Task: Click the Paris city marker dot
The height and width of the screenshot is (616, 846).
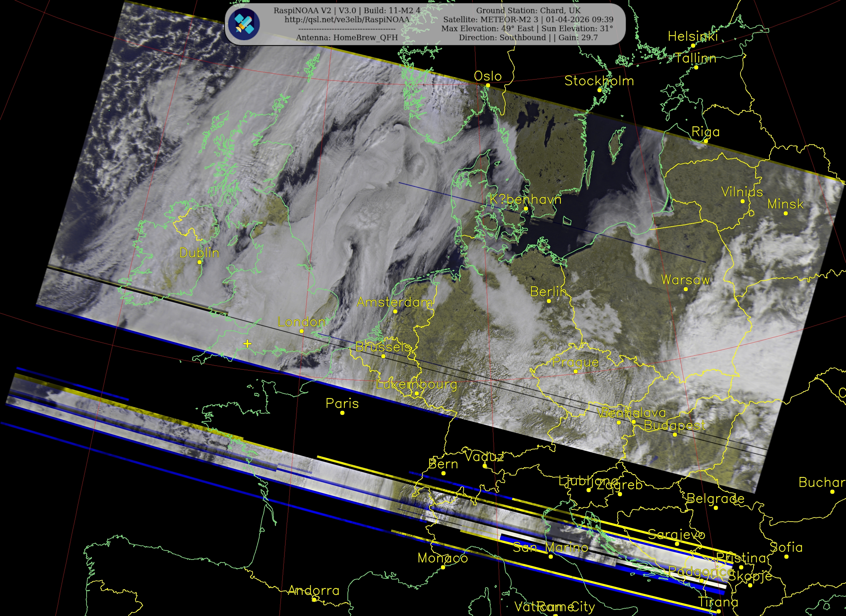Action: tap(342, 413)
